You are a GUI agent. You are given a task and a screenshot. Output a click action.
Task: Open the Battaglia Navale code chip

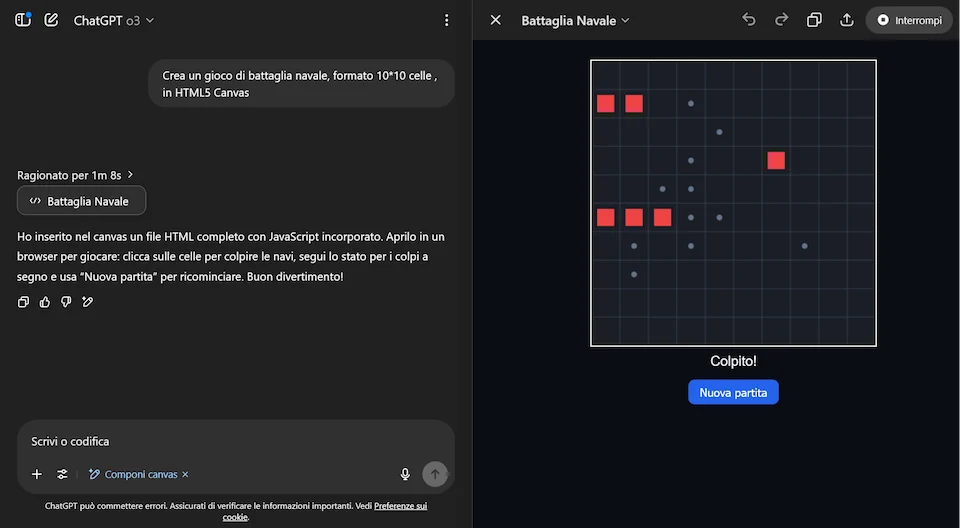point(81,201)
